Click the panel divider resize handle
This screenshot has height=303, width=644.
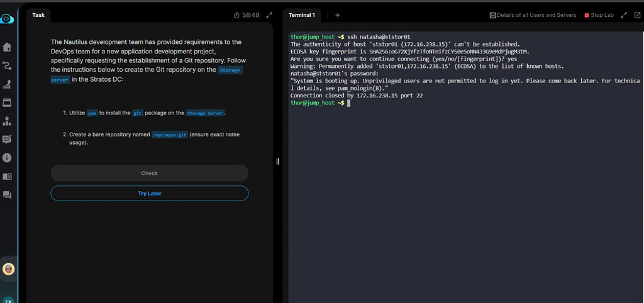[277, 162]
